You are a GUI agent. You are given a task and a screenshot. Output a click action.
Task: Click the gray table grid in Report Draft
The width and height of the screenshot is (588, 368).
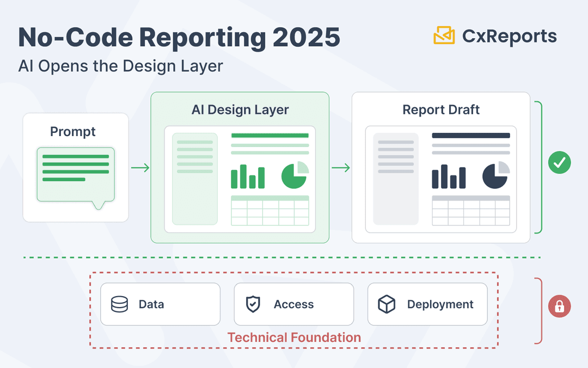pyautogui.click(x=471, y=211)
